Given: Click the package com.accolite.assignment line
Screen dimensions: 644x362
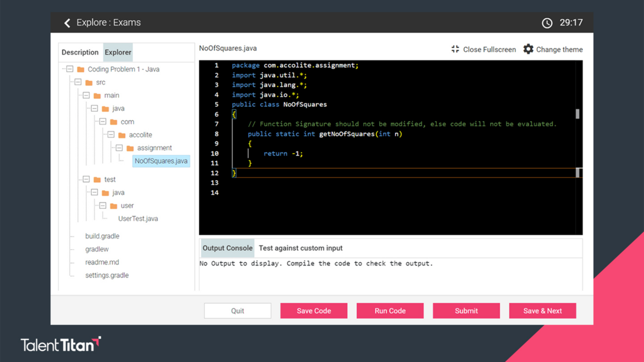Looking at the screenshot, I should 295,65.
